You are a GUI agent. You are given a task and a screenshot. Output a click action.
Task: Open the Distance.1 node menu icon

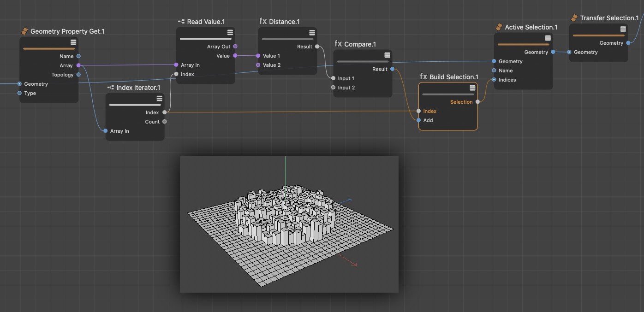click(x=312, y=32)
